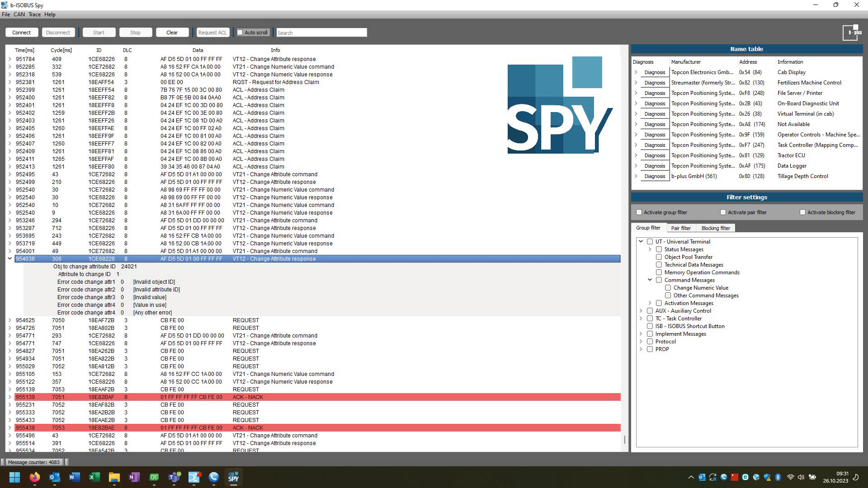Check UT - Universal Terminal filter box

point(650,242)
